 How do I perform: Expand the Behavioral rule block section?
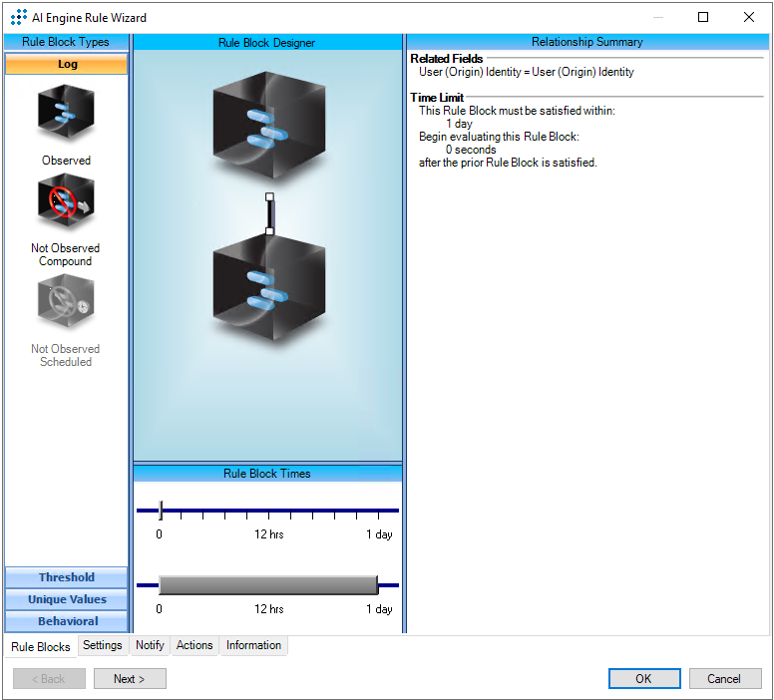(67, 621)
